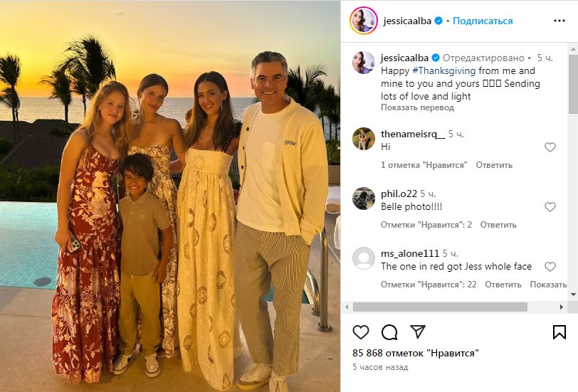Save the post with the bookmark icon
The height and width of the screenshot is (392, 578).
pyautogui.click(x=559, y=332)
